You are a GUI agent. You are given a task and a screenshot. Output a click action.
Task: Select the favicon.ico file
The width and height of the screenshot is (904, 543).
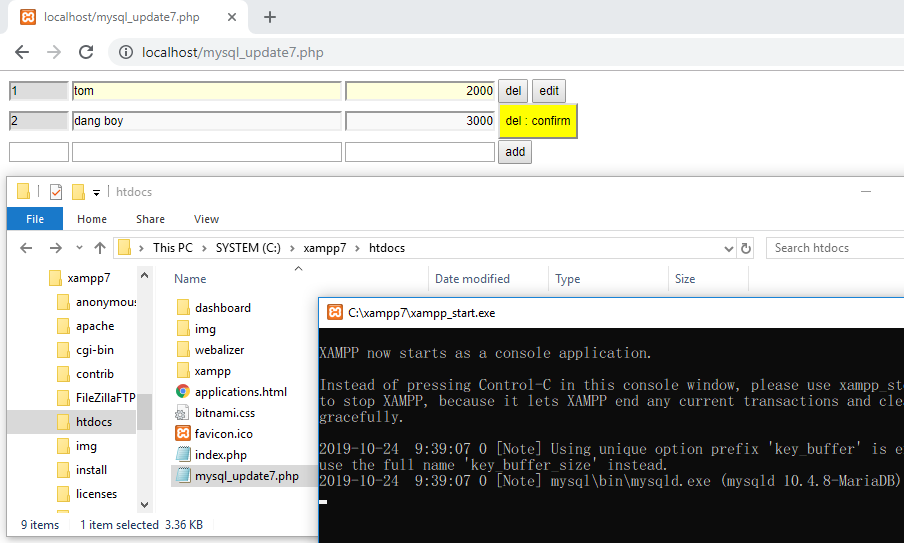click(223, 434)
